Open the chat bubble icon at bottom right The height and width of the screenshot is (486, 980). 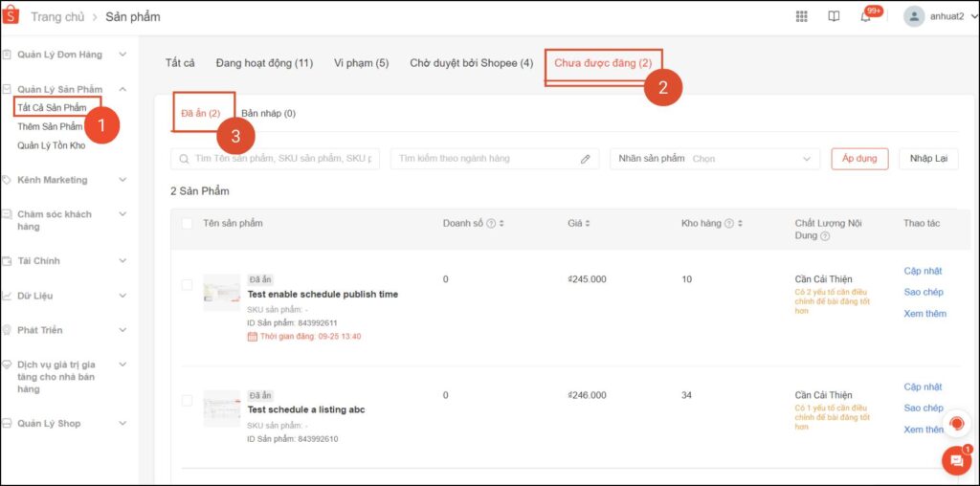(955, 461)
